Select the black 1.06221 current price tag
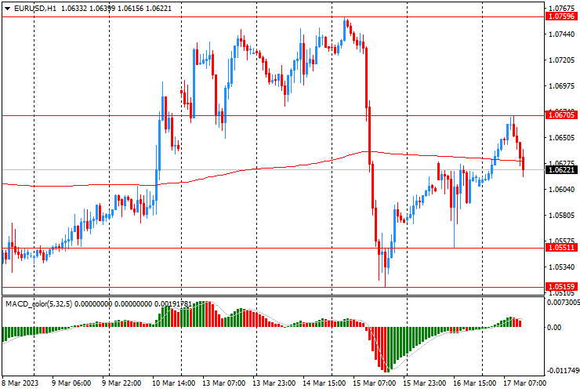Image resolution: width=580 pixels, height=392 pixels. [x=561, y=170]
